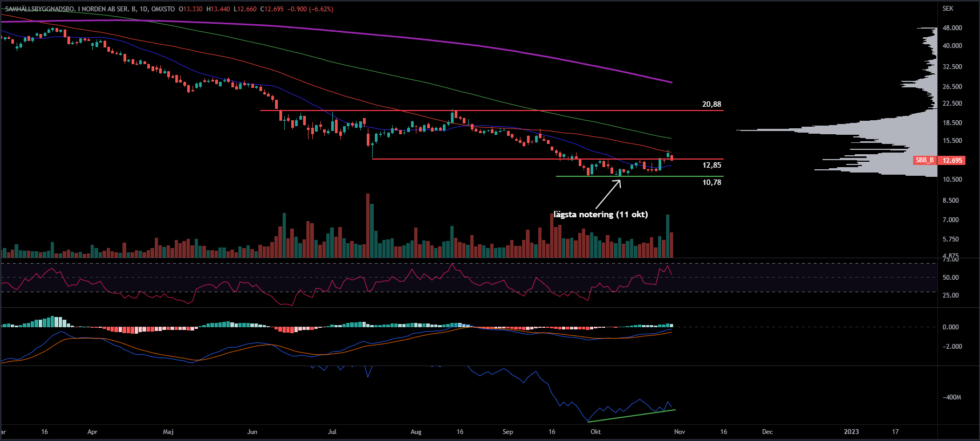Image resolution: width=980 pixels, height=441 pixels.
Task: Click the SBB_B symbol tag on the price axis
Action: click(924, 161)
